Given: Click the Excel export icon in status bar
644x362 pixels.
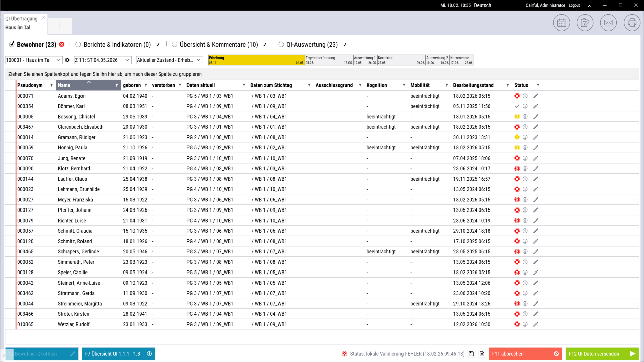Looking at the screenshot, I should pyautogui.click(x=482, y=354).
